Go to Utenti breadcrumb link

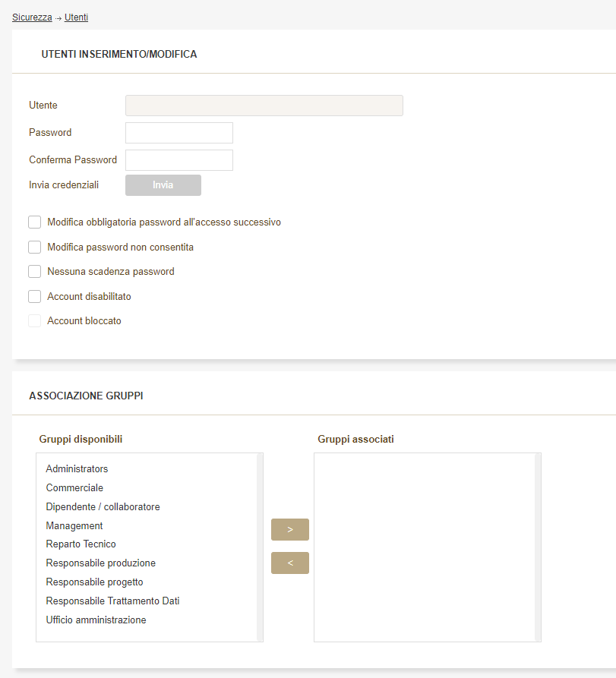(76, 17)
